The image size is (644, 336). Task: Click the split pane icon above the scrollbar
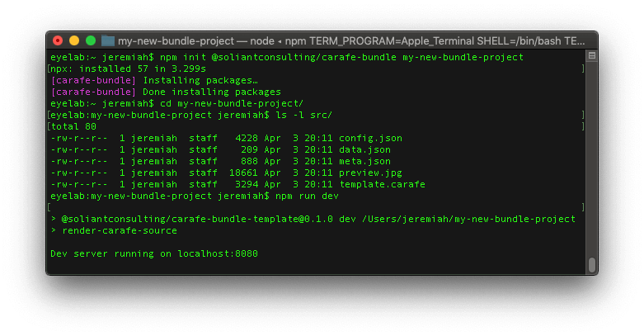coord(590,57)
